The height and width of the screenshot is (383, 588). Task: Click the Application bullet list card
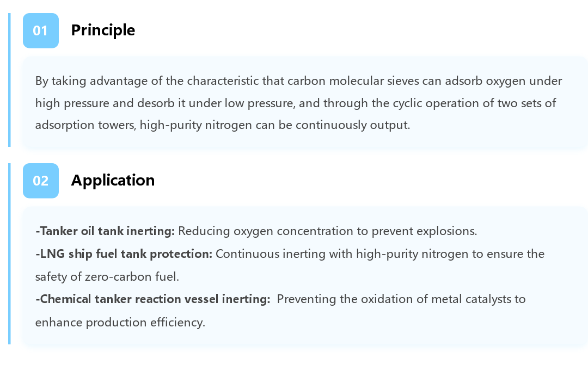[305, 275]
